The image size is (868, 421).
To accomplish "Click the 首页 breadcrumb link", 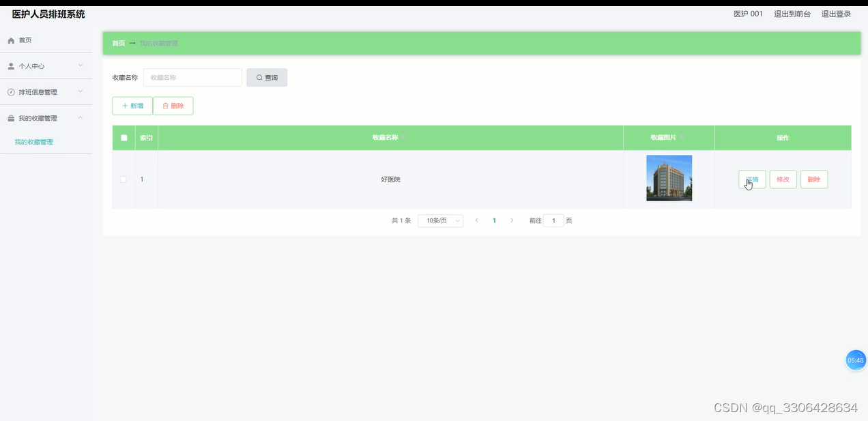I will 119,43.
